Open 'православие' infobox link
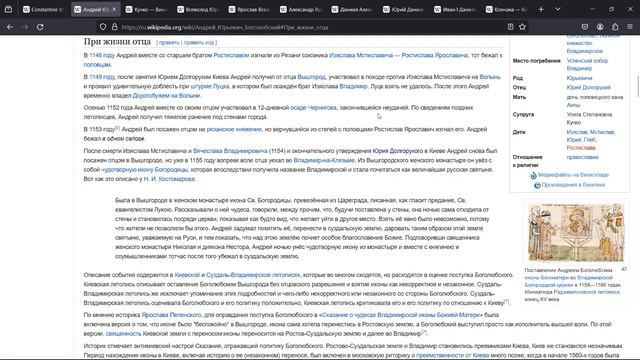640x360 pixels. [x=582, y=157]
